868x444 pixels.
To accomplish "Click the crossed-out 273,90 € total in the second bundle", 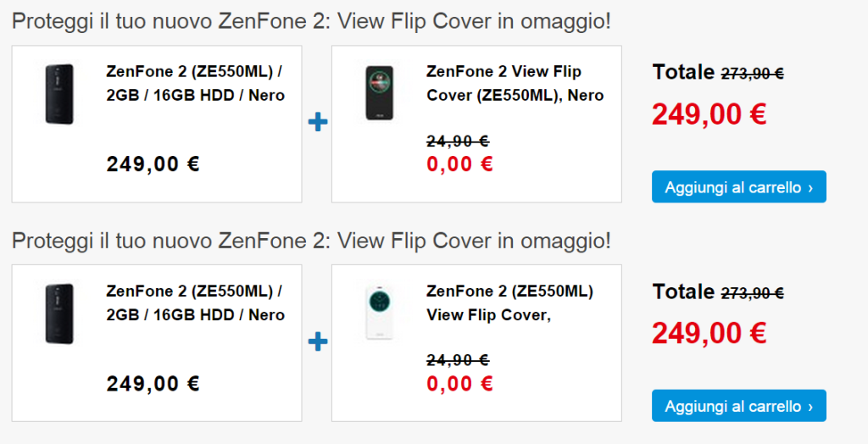I will (752, 293).
